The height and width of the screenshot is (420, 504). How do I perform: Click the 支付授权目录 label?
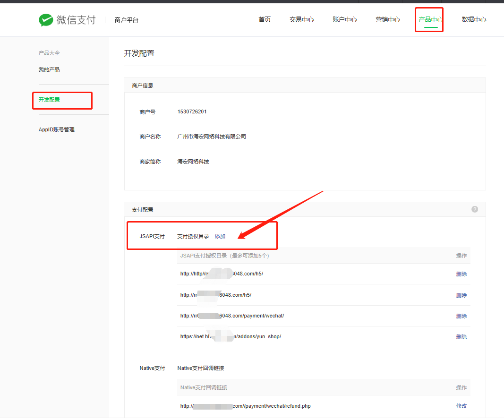click(x=193, y=236)
